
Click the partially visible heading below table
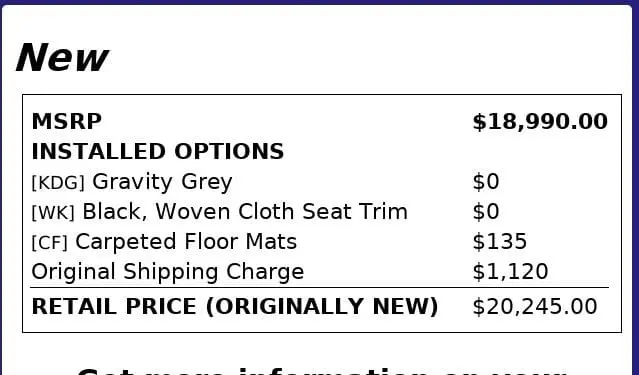[x=322, y=371]
